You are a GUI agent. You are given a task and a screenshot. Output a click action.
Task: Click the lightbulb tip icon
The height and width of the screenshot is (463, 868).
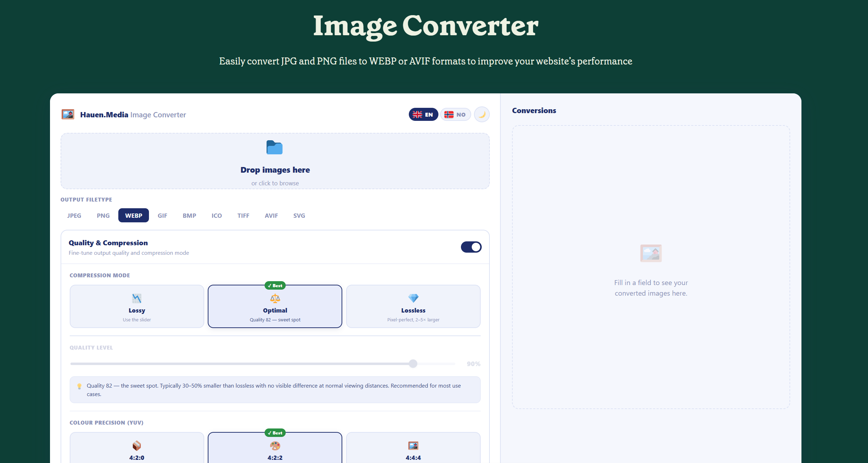point(79,386)
